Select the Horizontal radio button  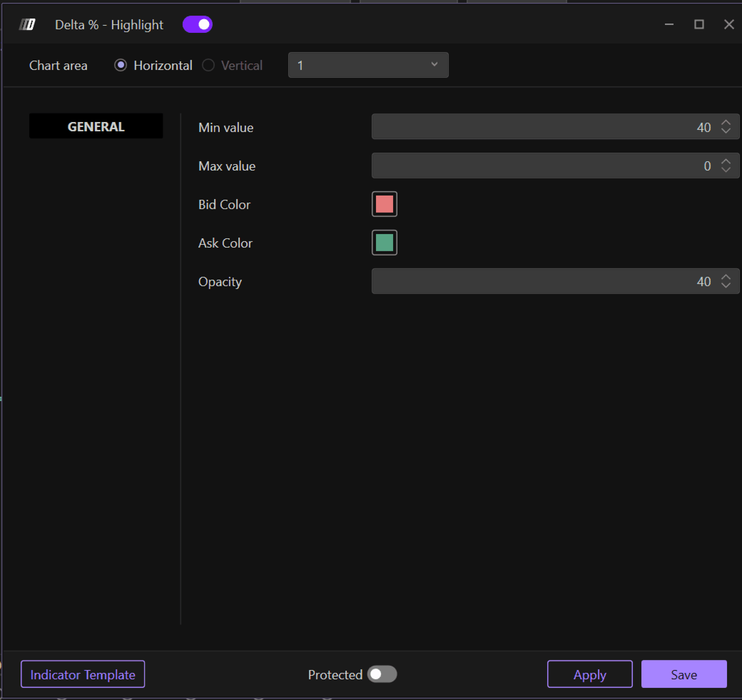point(121,65)
